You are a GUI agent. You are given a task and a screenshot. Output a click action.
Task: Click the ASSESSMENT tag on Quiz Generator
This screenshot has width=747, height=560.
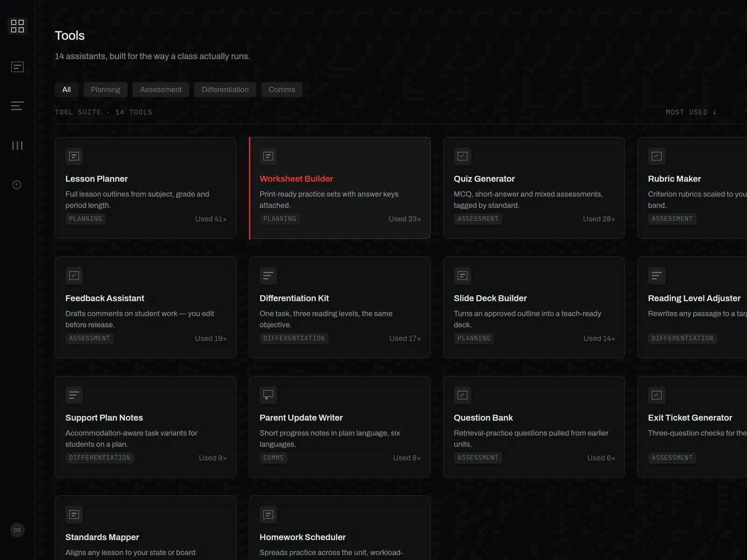pos(478,219)
